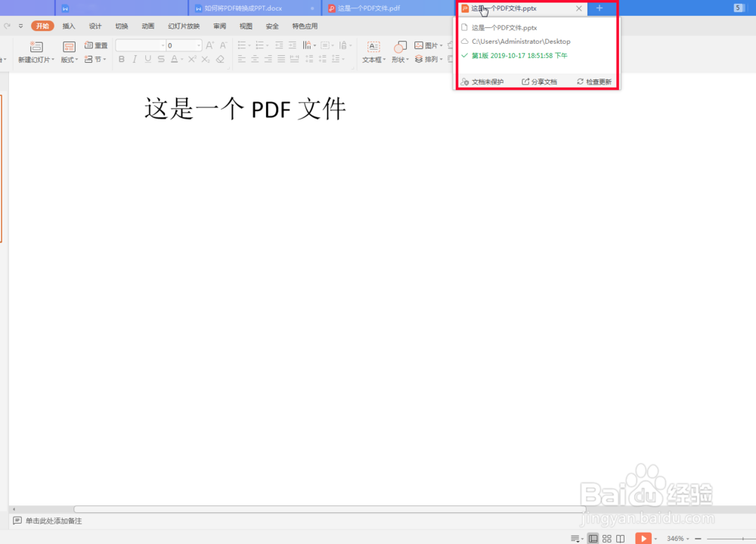Click the file name 这是一个PDF文件.pptx in popup
Viewport: 756px width, 544px height.
(504, 28)
